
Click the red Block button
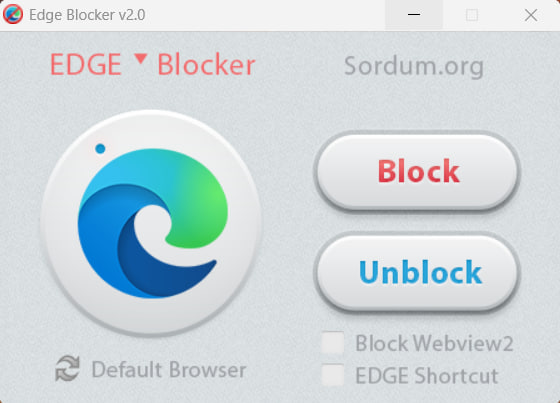pos(417,171)
